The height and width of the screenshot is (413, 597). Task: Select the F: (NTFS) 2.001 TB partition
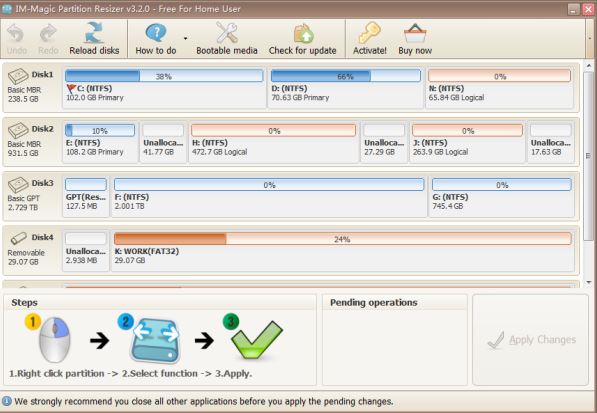click(x=269, y=196)
